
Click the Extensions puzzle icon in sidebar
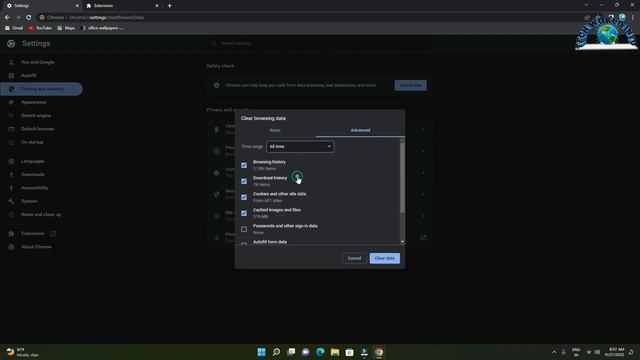[11, 233]
